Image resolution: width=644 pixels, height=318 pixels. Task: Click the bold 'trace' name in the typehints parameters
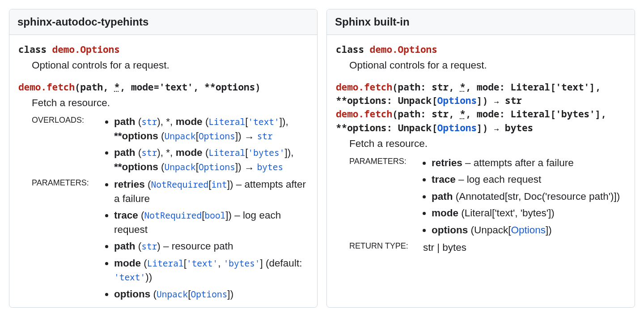click(x=126, y=215)
